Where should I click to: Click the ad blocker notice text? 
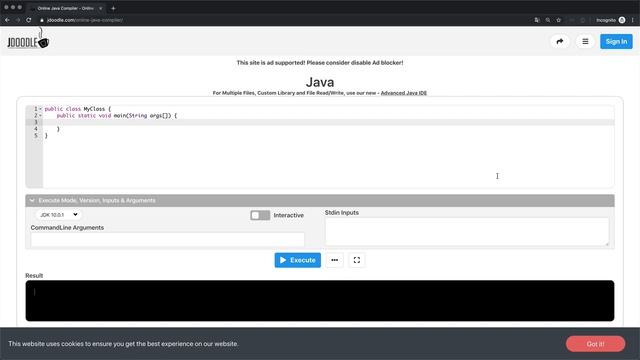pyautogui.click(x=320, y=62)
